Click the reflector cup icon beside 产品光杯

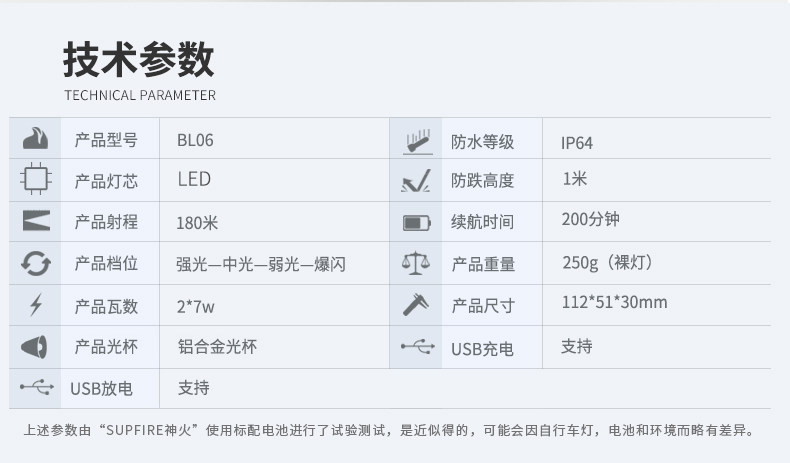click(35, 346)
